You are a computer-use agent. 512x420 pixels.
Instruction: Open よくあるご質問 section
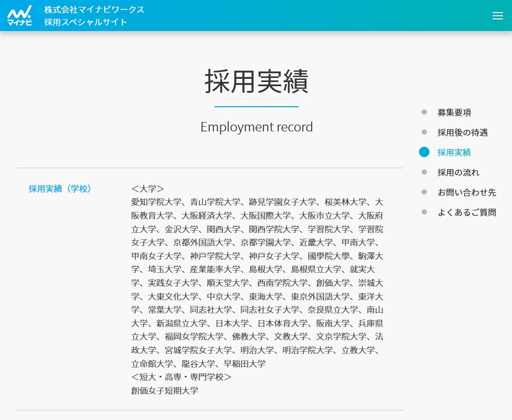(467, 212)
